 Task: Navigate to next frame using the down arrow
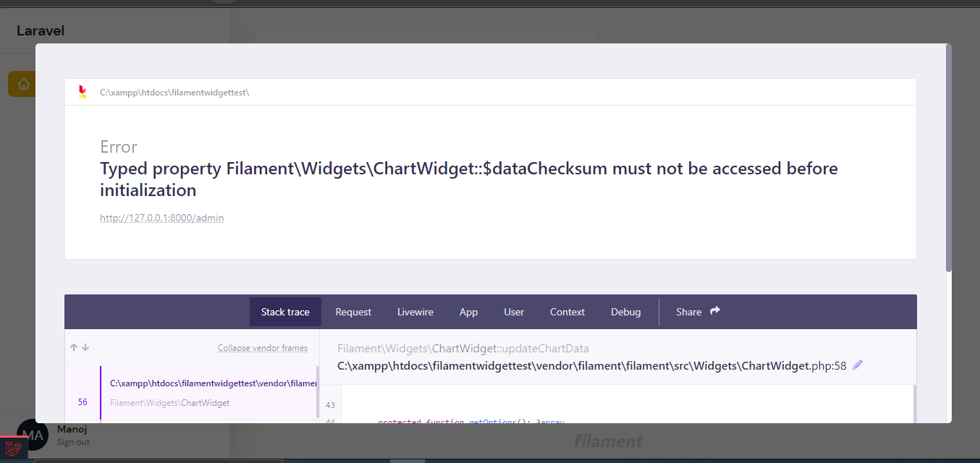click(85, 347)
